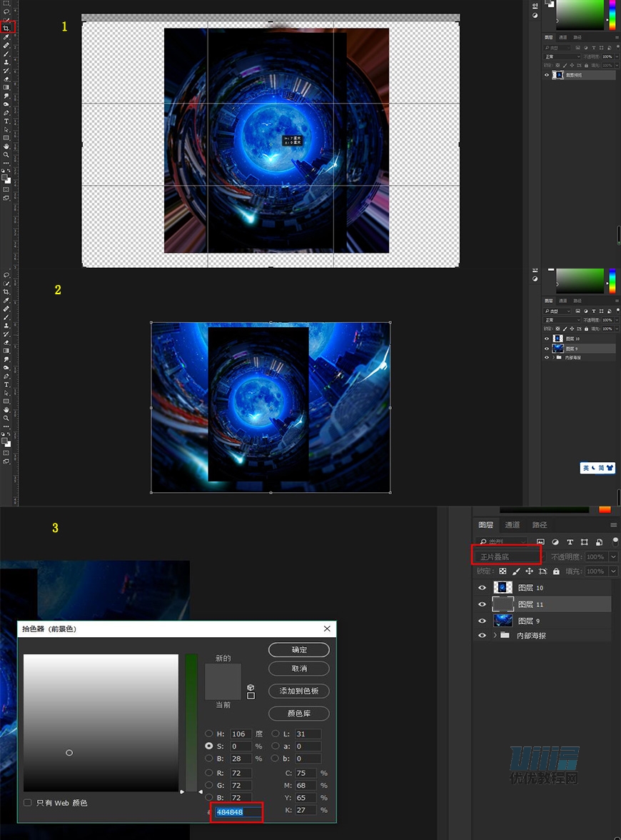
Task: Click the lock position move icon
Action: (530, 571)
